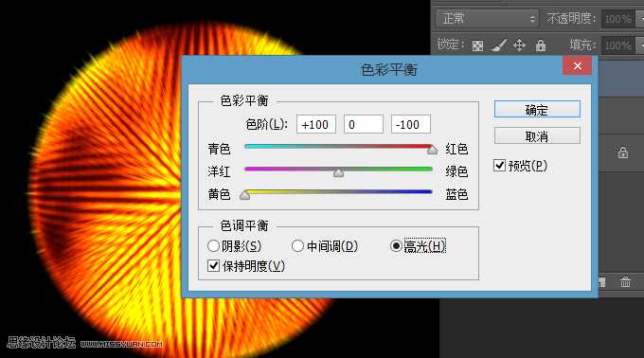The width and height of the screenshot is (644, 358).
Task: Click the 取消 button
Action: tap(537, 135)
